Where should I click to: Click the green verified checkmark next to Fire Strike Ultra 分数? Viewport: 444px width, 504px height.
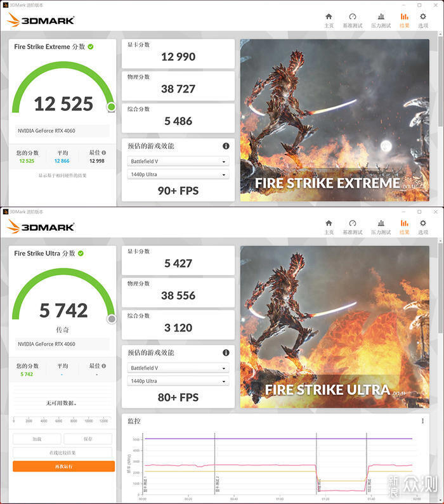point(81,254)
